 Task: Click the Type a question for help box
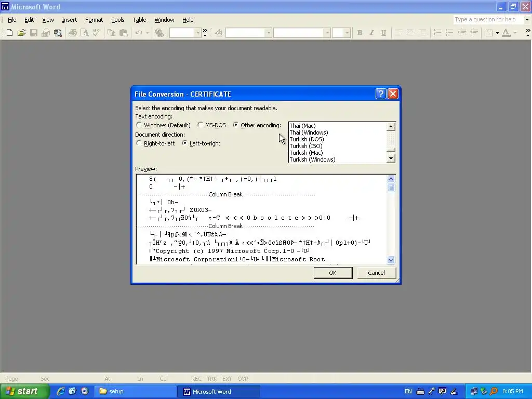[x=488, y=20]
